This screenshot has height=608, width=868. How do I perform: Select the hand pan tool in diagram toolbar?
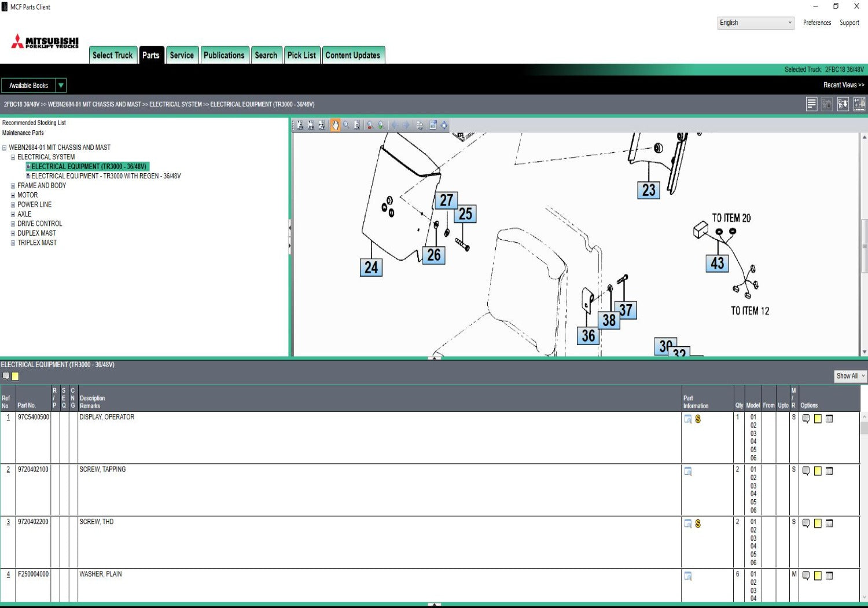(335, 125)
